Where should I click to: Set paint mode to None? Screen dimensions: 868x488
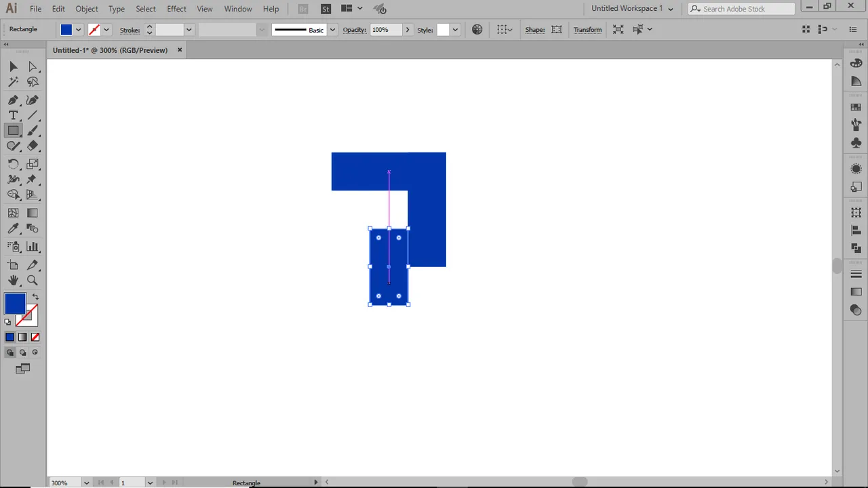[x=35, y=337]
